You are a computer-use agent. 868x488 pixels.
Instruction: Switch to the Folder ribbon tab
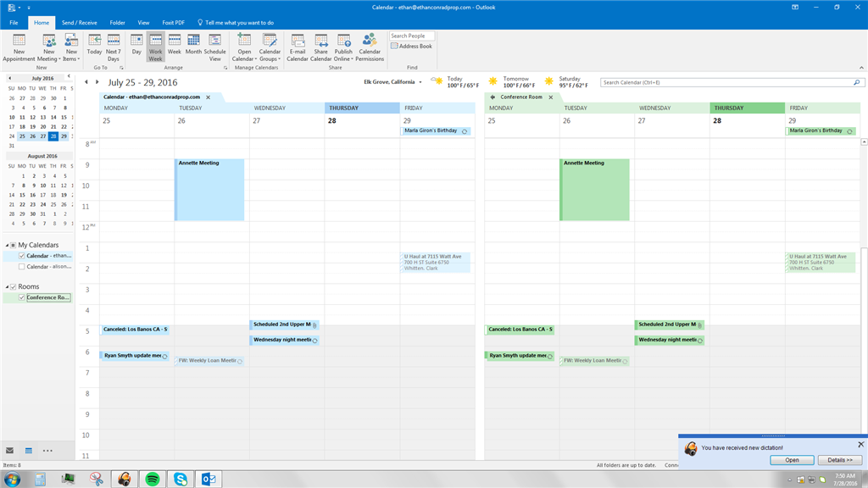coord(117,23)
